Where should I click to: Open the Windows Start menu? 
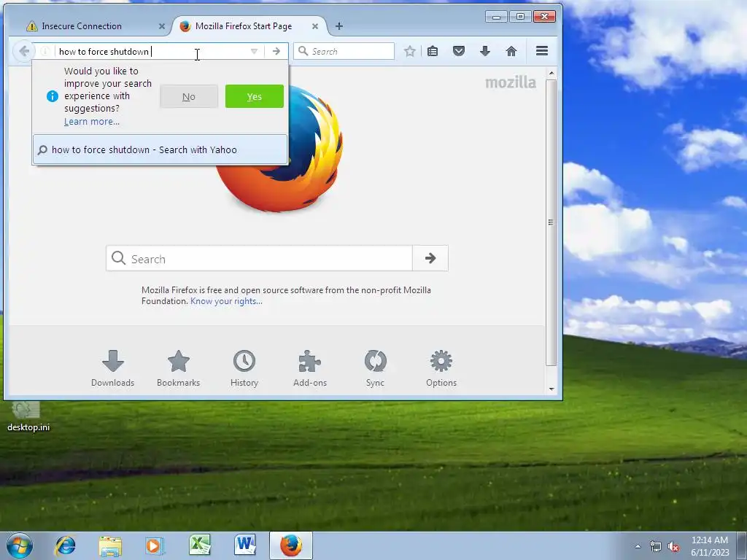pos(20,545)
